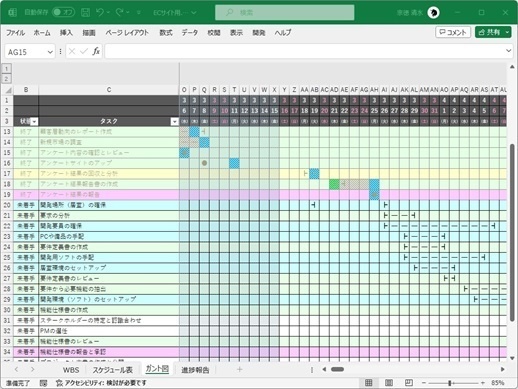Screen dimensions: 518x389
Task: Expand the file name dropdown in title bar
Action: pos(194,13)
